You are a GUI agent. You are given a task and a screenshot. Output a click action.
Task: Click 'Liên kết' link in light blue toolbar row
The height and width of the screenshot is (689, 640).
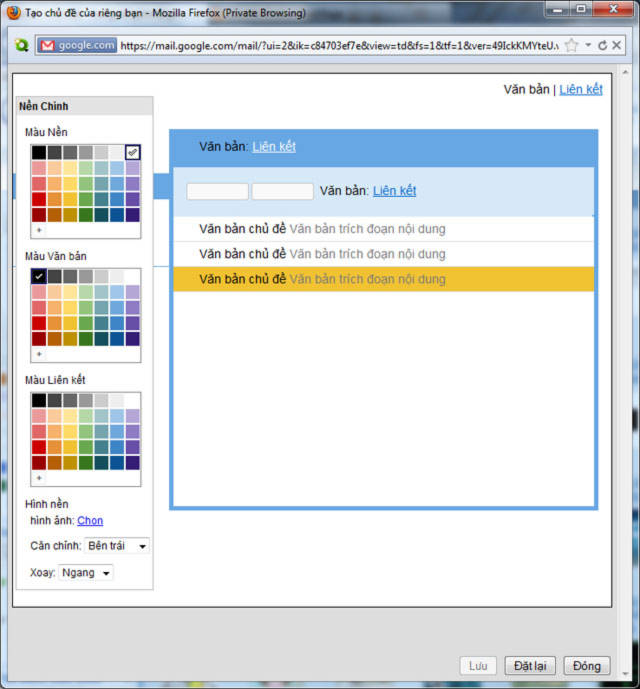394,191
